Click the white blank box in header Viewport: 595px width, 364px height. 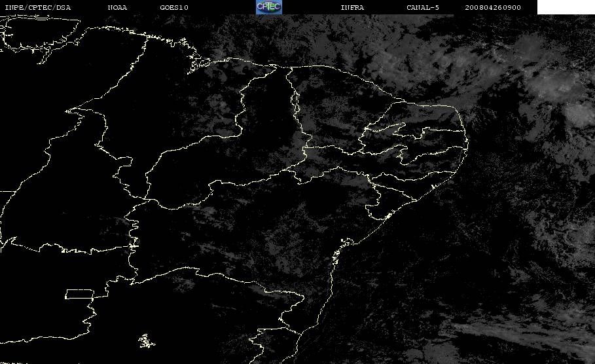tap(566, 7)
